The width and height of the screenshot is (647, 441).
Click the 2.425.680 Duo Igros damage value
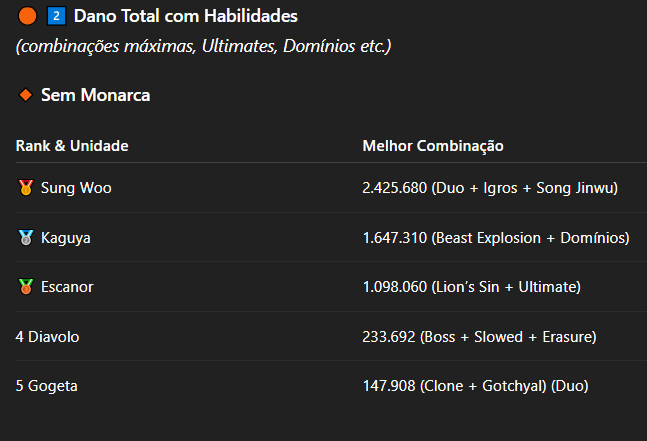[x=490, y=187]
